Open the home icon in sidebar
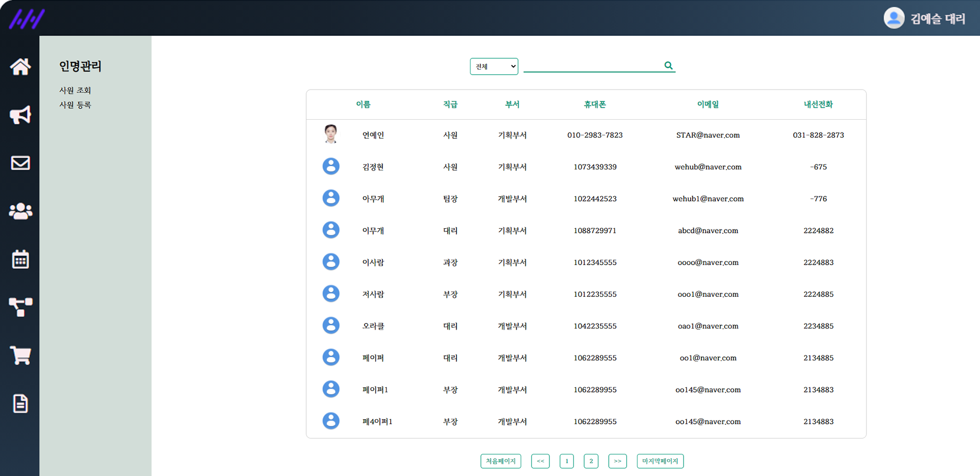 20,67
